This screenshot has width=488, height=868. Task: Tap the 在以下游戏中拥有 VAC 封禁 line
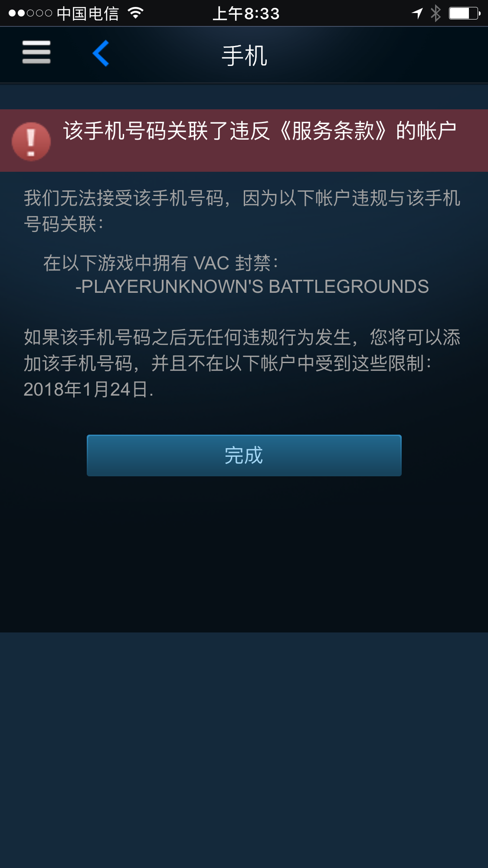160,263
